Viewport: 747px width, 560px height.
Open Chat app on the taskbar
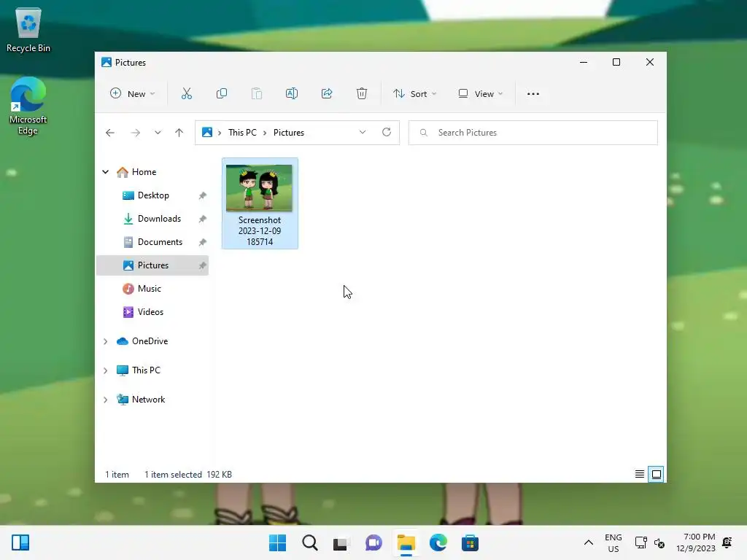(373, 542)
